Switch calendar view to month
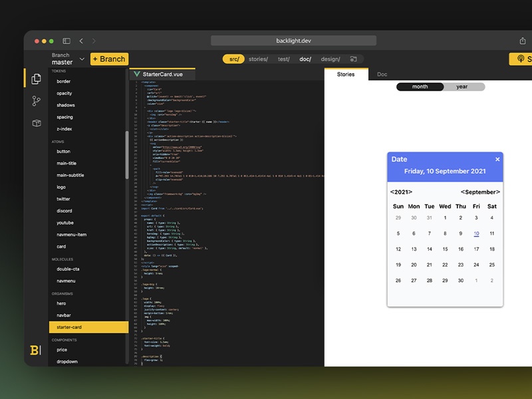This screenshot has width=532, height=399. click(x=420, y=86)
